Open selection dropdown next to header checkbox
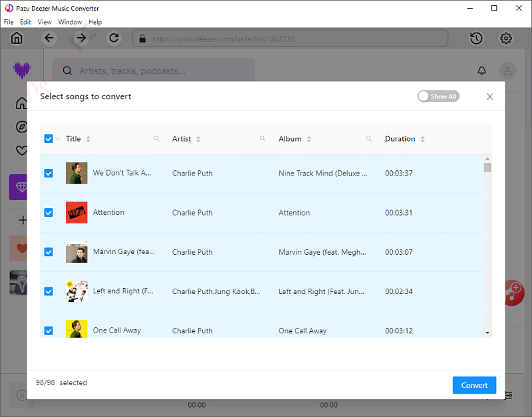The height and width of the screenshot is (417, 532). point(58,138)
